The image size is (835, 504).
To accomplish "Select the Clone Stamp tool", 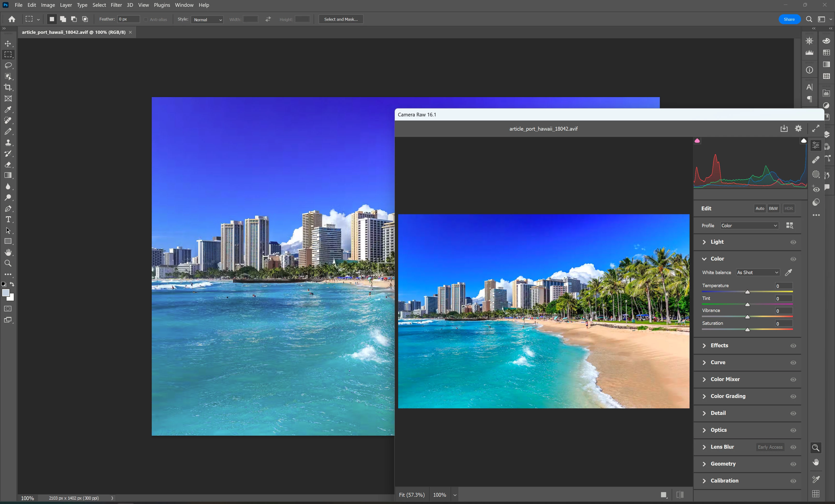I will coord(8,142).
